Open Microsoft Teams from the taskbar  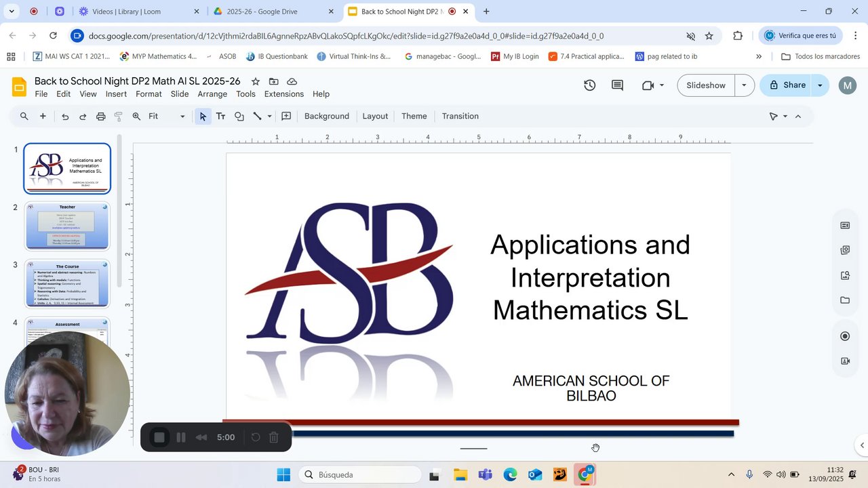(485, 474)
